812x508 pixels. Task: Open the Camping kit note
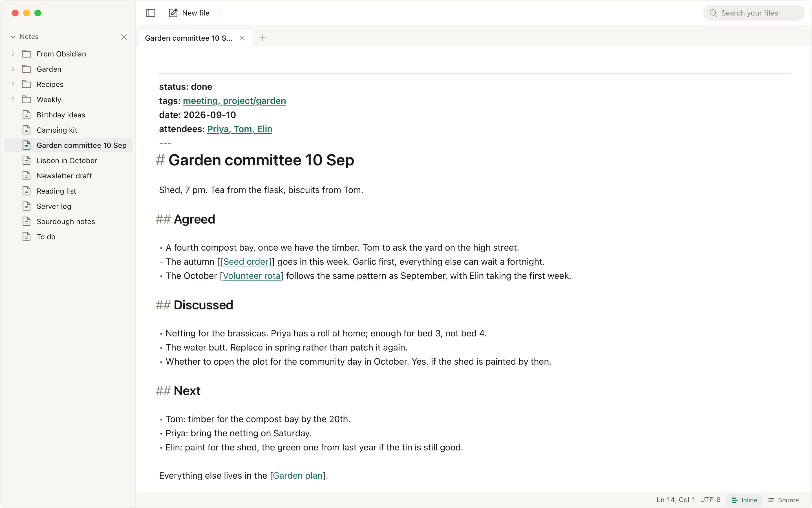(68, 130)
